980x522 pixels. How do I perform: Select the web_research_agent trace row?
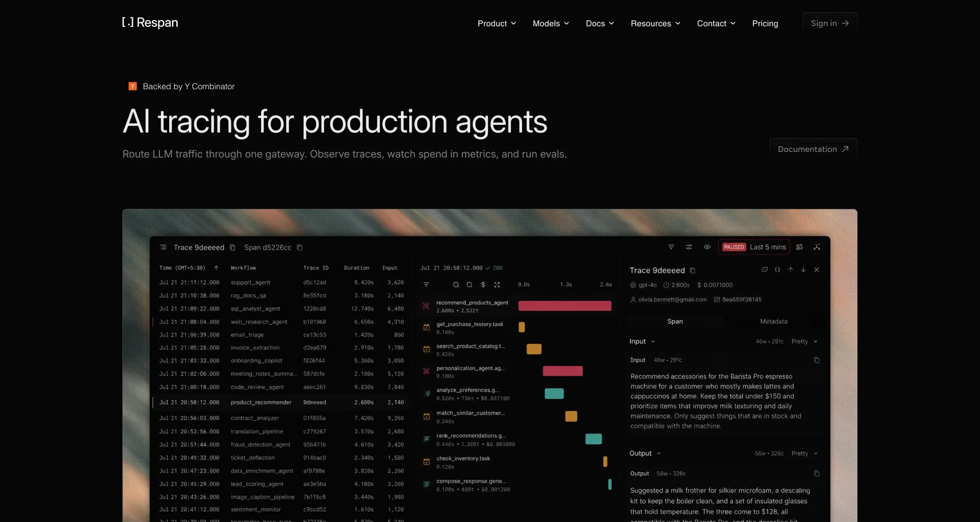click(282, 322)
